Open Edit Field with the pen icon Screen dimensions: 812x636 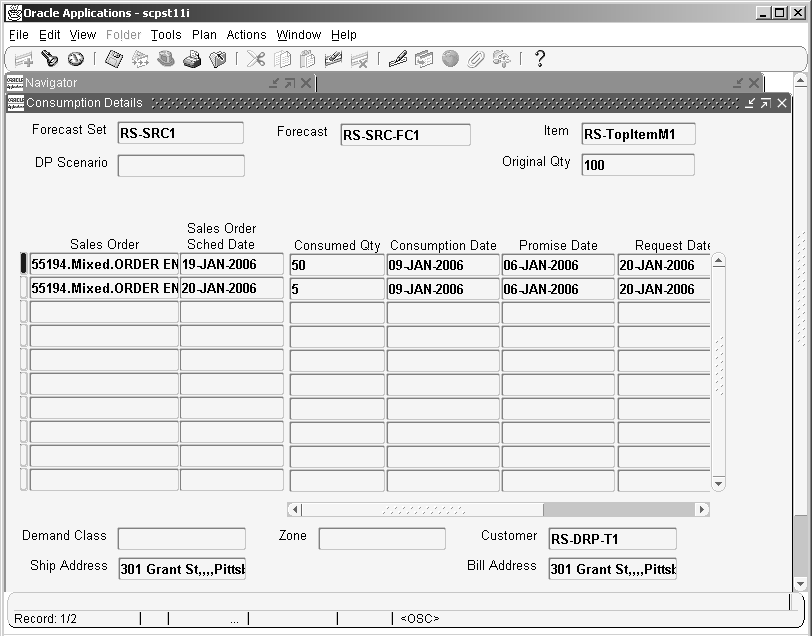click(x=398, y=59)
